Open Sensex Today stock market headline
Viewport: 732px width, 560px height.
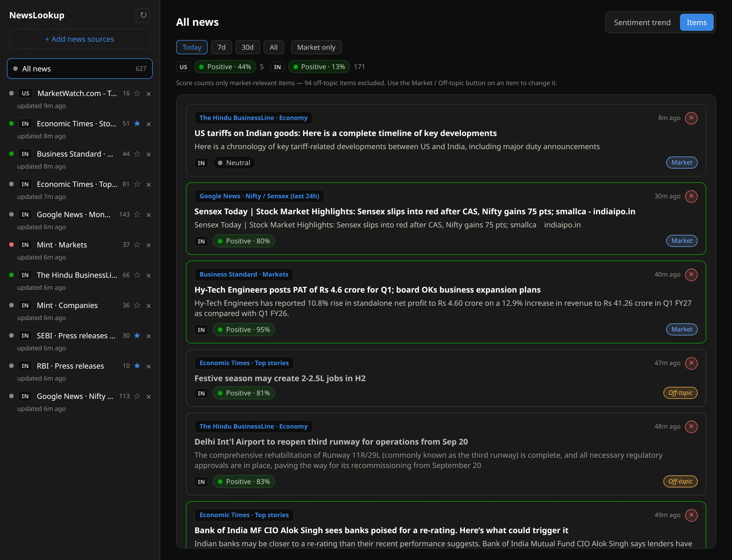pyautogui.click(x=415, y=212)
